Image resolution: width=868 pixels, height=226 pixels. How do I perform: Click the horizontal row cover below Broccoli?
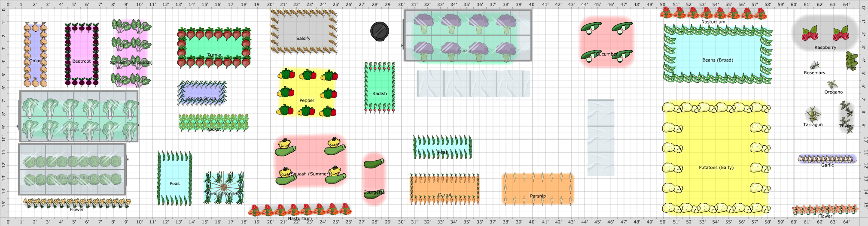[x=473, y=84]
